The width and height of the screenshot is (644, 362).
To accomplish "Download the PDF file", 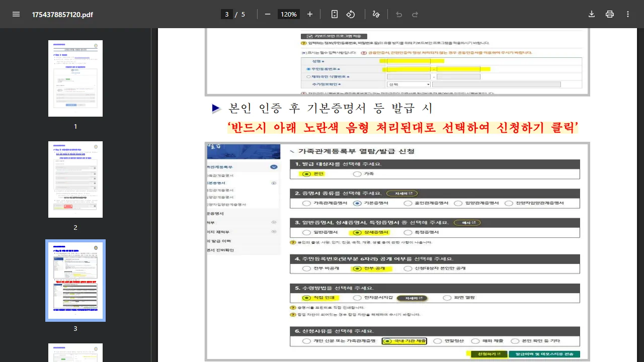I will point(592,14).
